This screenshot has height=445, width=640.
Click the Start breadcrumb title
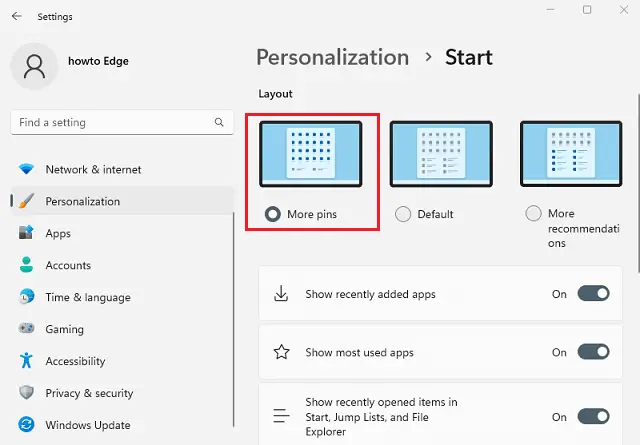pyautogui.click(x=469, y=57)
